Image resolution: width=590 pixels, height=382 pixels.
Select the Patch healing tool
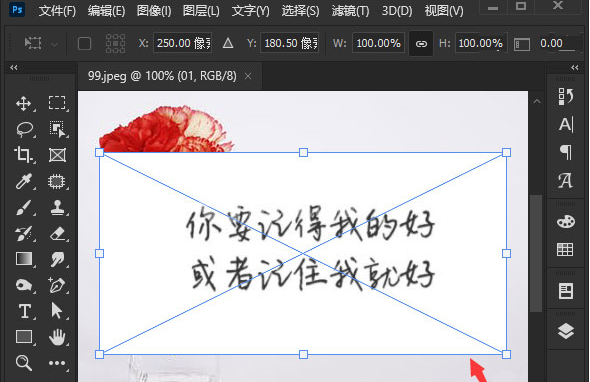tap(56, 181)
